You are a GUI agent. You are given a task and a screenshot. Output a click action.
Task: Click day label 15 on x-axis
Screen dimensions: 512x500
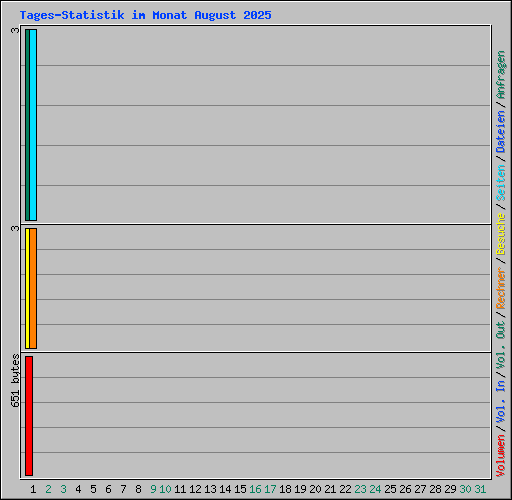pos(240,489)
